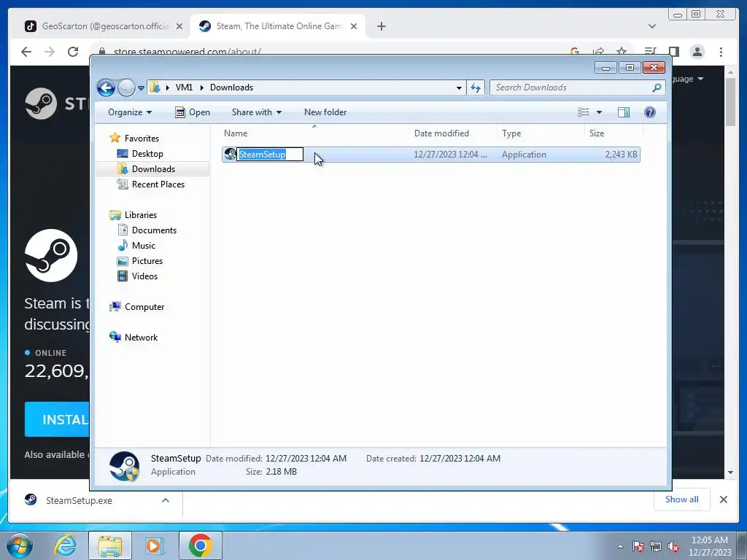Open Windows Media Player from the taskbar
The height and width of the screenshot is (560, 747).
click(154, 545)
